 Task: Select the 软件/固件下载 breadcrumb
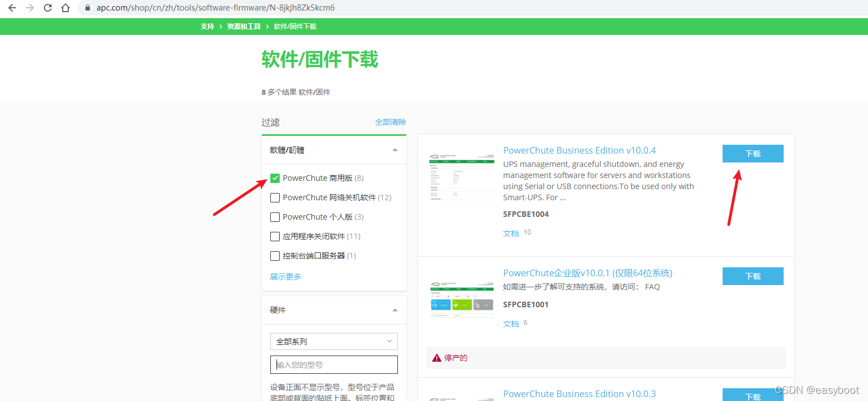pyautogui.click(x=295, y=26)
